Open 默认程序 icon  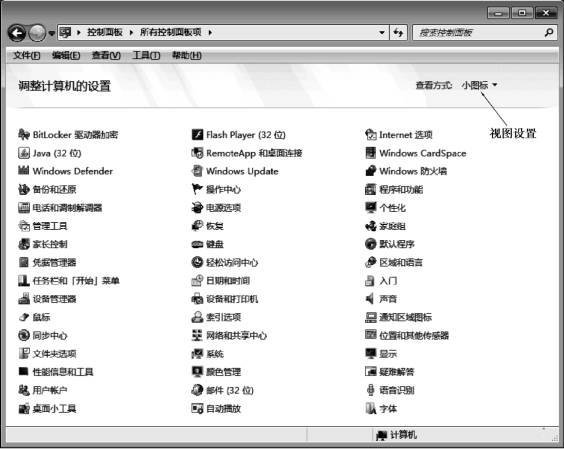(370, 244)
